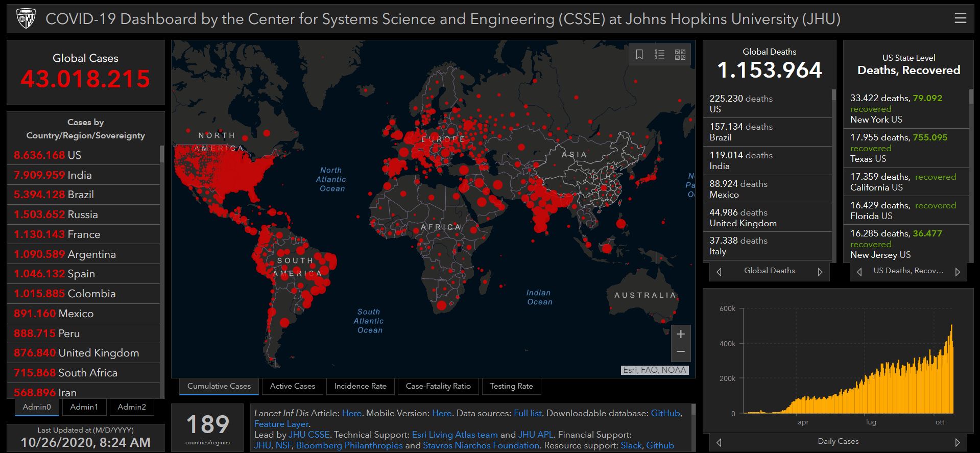
Task: Go to next panel of US Deaths, Recovered
Action: pyautogui.click(x=958, y=272)
